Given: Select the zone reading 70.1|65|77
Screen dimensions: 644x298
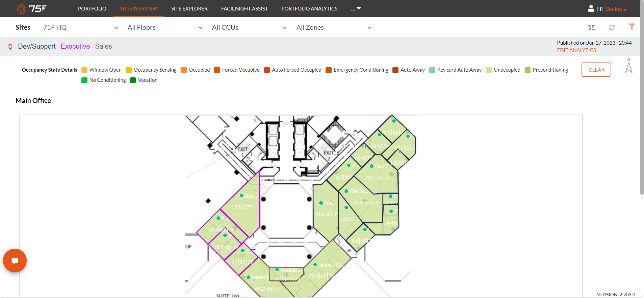Looking at the screenshot, I should pyautogui.click(x=378, y=177).
